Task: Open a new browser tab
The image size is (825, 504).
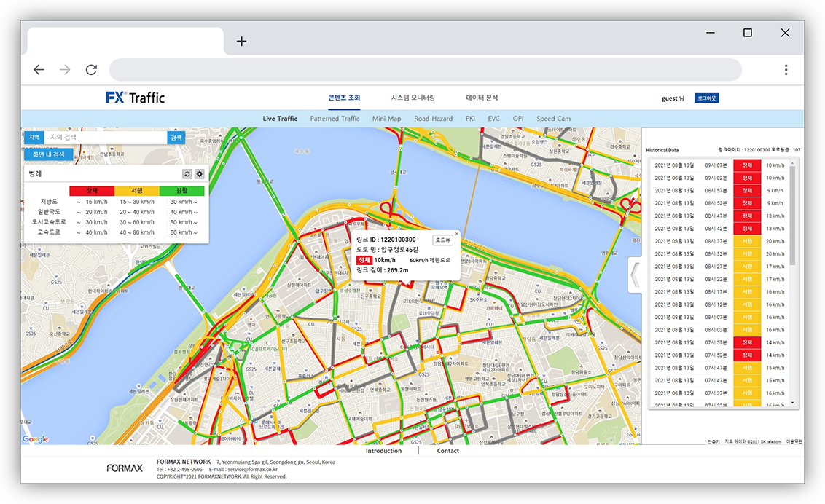Action: tap(241, 42)
